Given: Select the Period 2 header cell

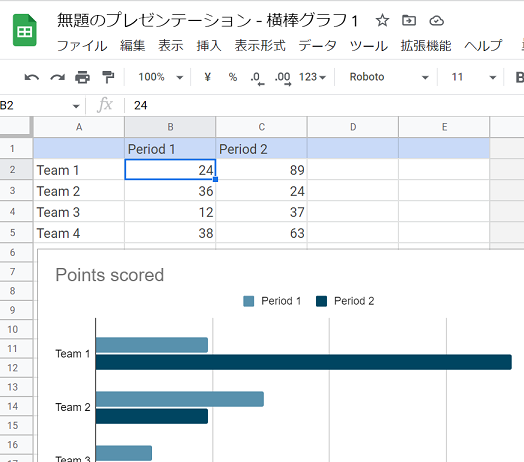Looking at the screenshot, I should pos(262,149).
